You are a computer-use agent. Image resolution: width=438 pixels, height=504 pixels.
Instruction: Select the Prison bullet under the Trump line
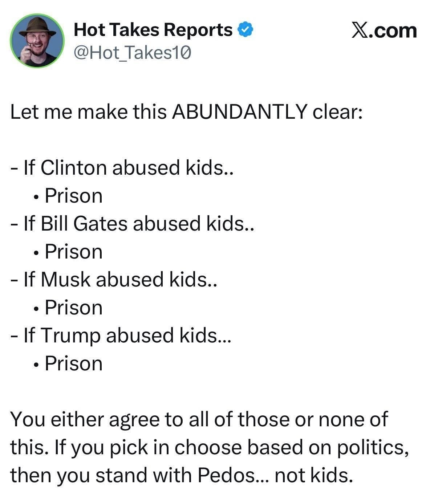pos(73,363)
